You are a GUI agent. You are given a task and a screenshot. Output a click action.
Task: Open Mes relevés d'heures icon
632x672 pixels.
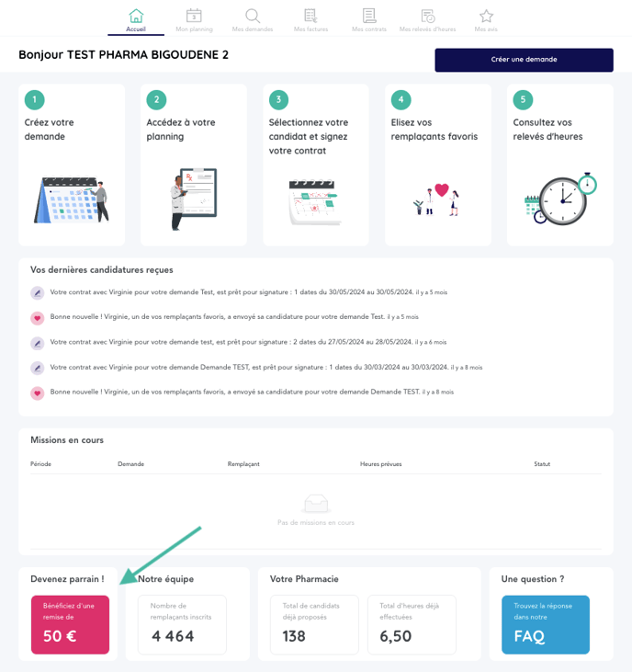427,17
